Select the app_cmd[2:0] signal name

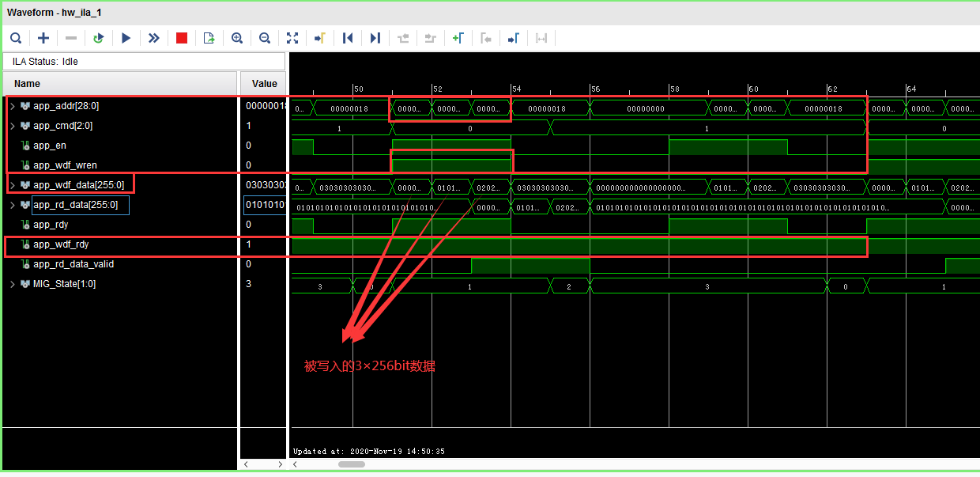coord(63,126)
